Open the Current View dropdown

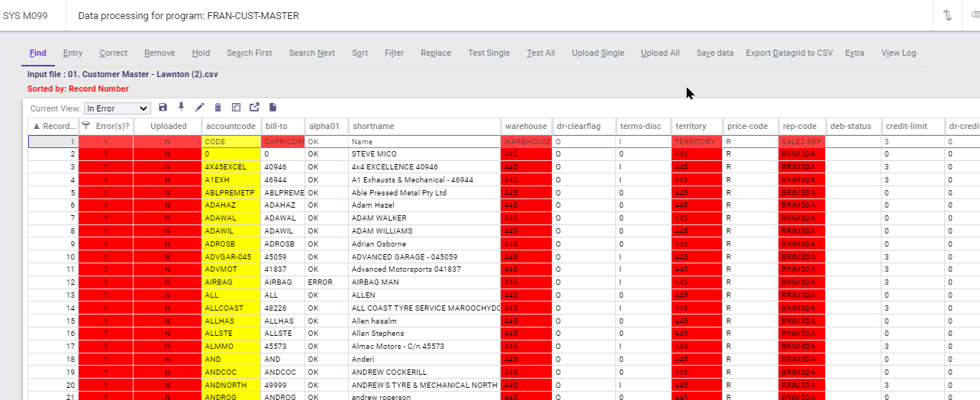click(x=118, y=108)
